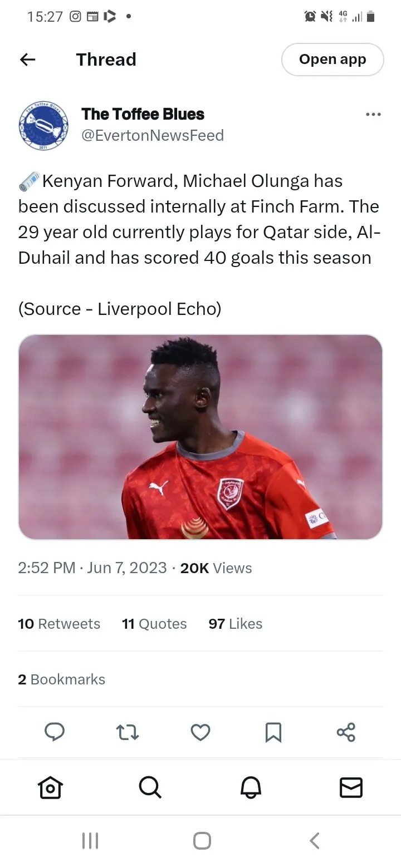Open the Search magnifier icon

(150, 787)
